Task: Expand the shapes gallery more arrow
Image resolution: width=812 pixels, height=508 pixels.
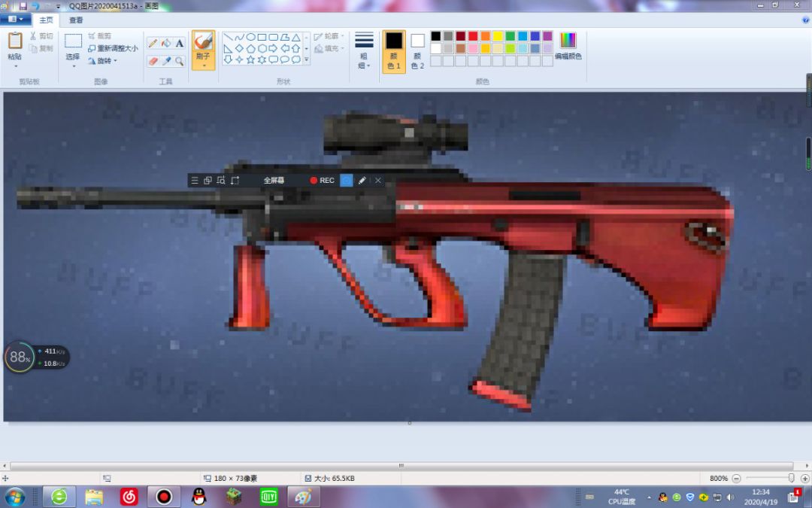Action: 307,60
